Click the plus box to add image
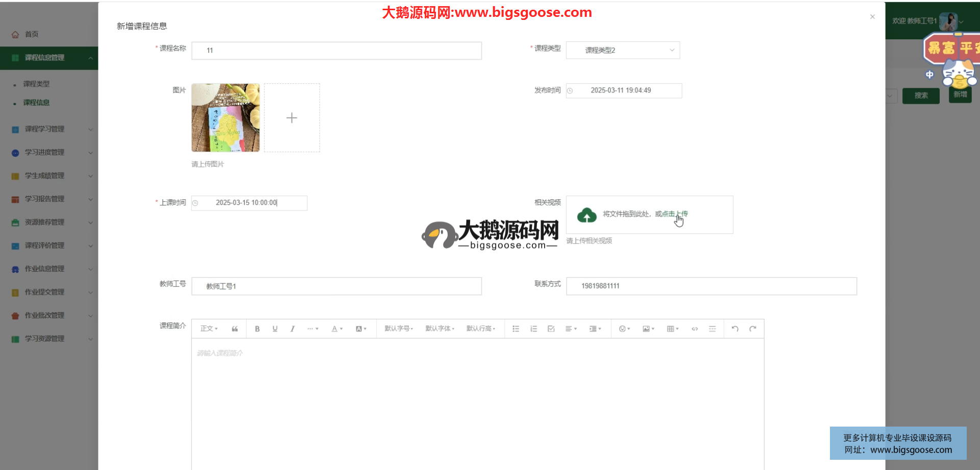980x470 pixels. (x=292, y=118)
